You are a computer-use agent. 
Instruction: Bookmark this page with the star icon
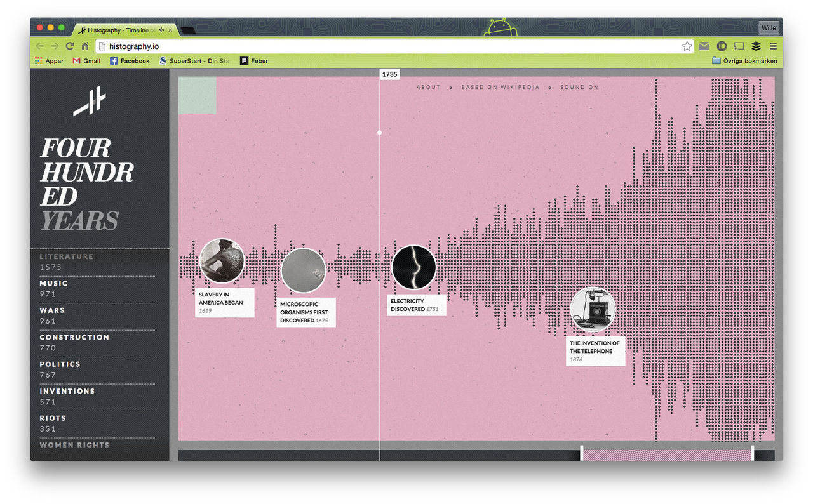click(x=687, y=46)
